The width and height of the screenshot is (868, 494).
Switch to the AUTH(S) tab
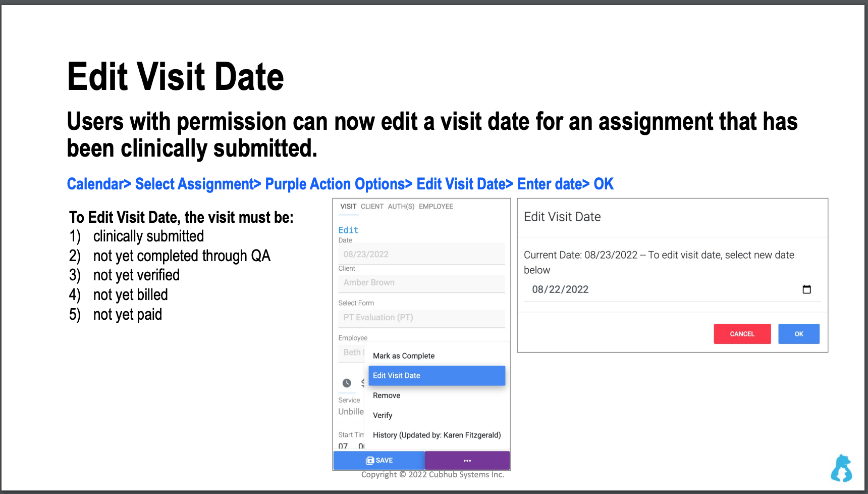coord(401,206)
